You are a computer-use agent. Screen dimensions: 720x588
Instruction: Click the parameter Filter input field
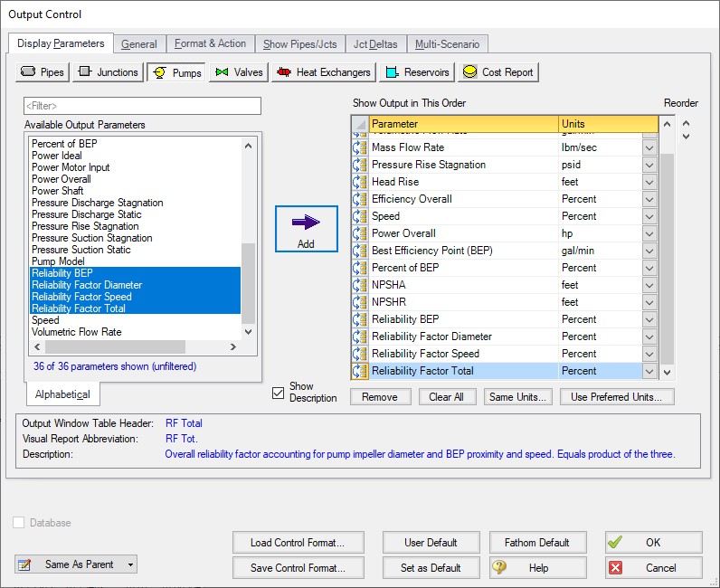[x=142, y=106]
